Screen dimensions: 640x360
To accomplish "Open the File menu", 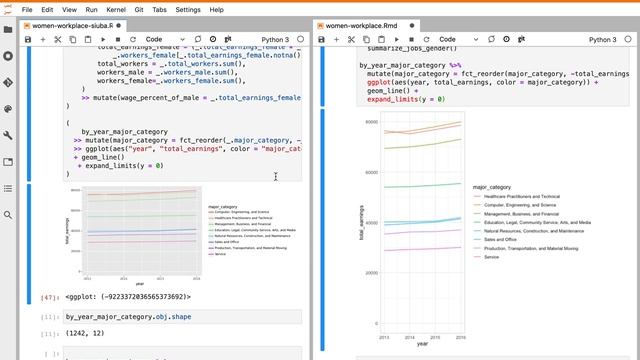I will coord(27,9).
